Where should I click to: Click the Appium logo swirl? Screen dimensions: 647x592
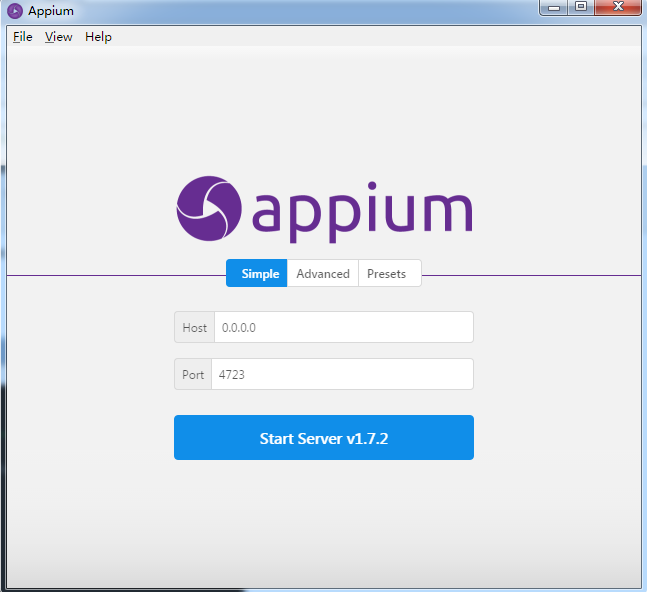pos(209,209)
